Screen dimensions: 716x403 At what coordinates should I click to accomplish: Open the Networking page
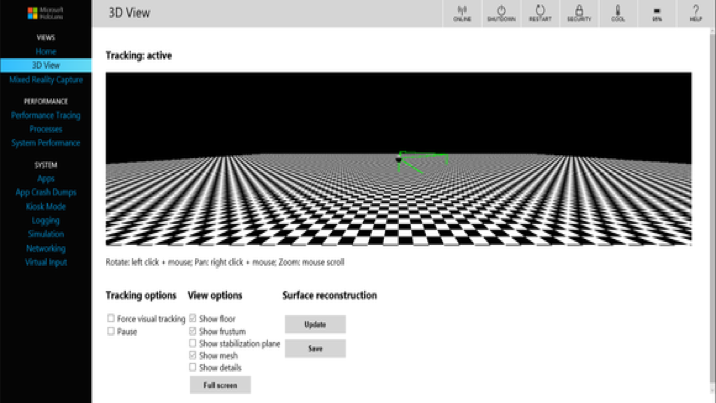(x=46, y=248)
